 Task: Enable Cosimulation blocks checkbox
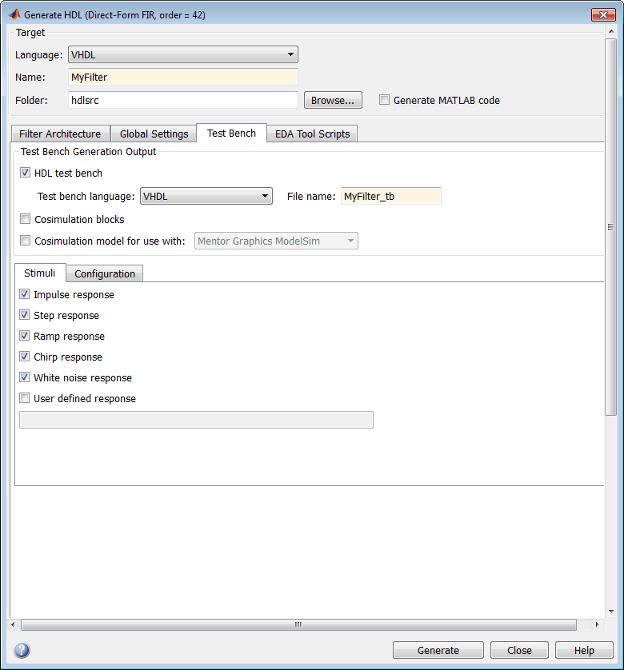pos(25,219)
